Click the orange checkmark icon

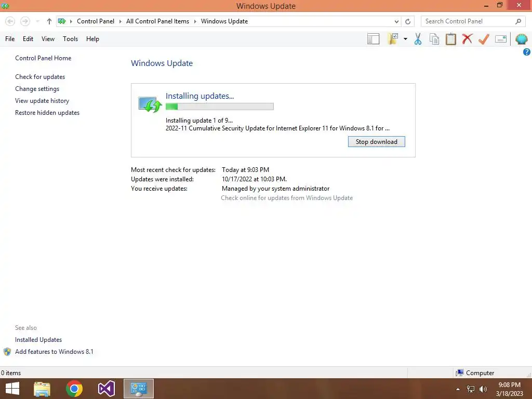tap(484, 39)
